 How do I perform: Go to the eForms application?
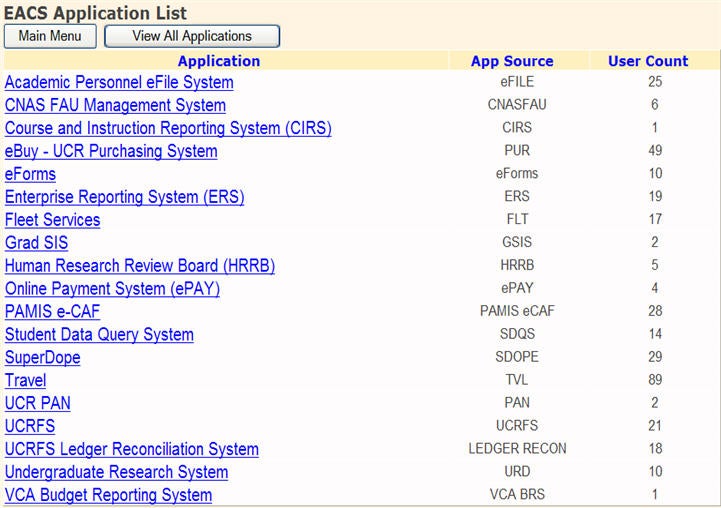[30, 174]
